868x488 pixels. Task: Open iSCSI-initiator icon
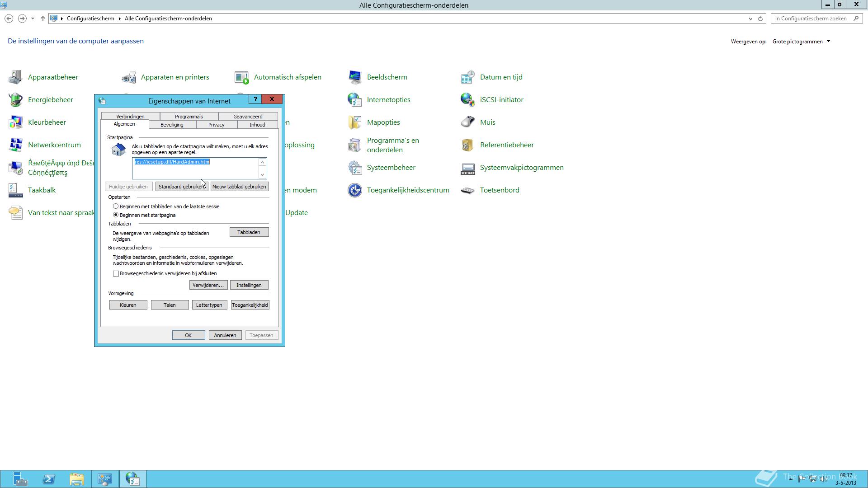[x=468, y=100]
